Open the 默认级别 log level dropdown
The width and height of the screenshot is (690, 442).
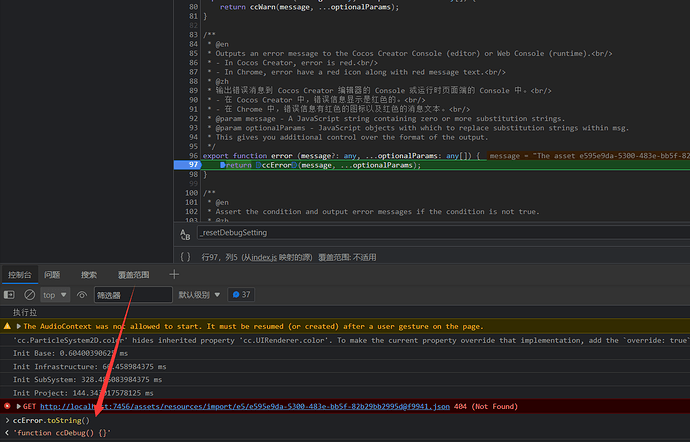pyautogui.click(x=199, y=295)
